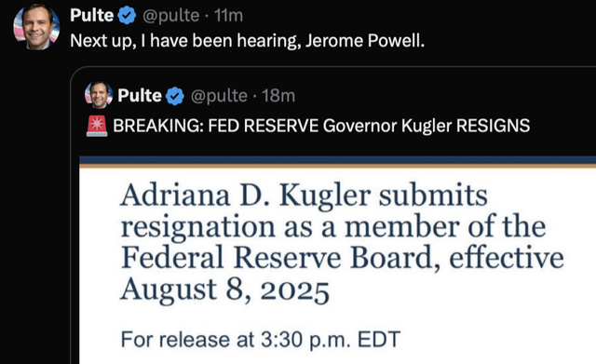Click 'Federal Reserve Board, effective' headline line

click(x=343, y=258)
